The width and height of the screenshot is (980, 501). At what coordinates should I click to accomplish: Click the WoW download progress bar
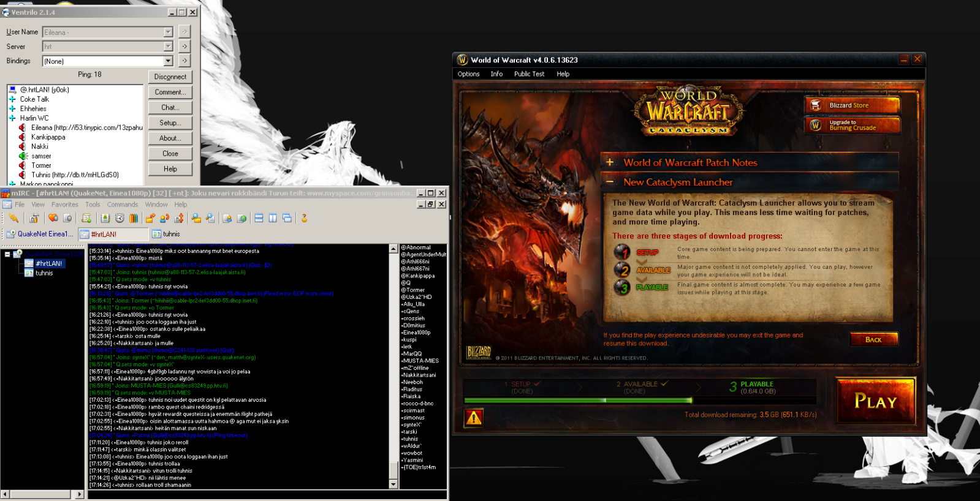pyautogui.click(x=640, y=400)
